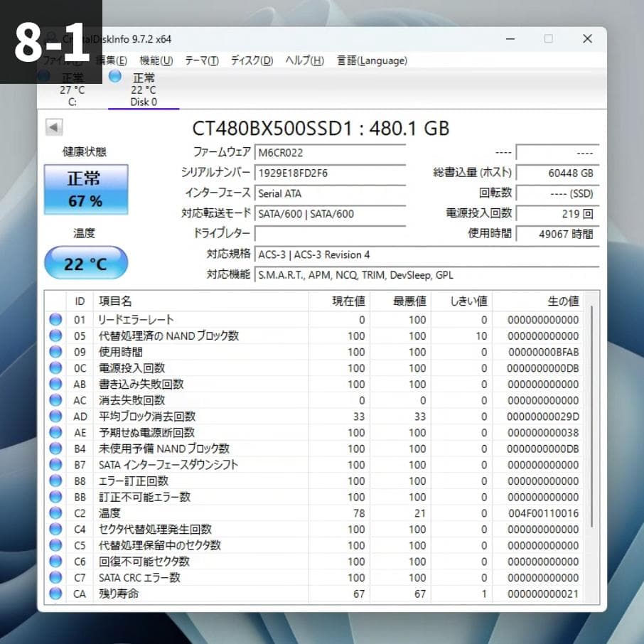Click the blue status dot beside 温度

(x=55, y=513)
